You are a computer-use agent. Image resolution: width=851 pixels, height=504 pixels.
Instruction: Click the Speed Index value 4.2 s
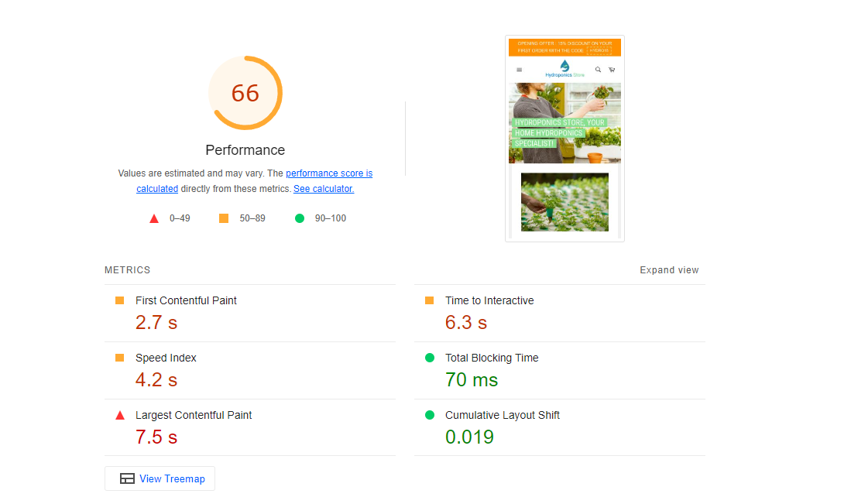click(156, 380)
